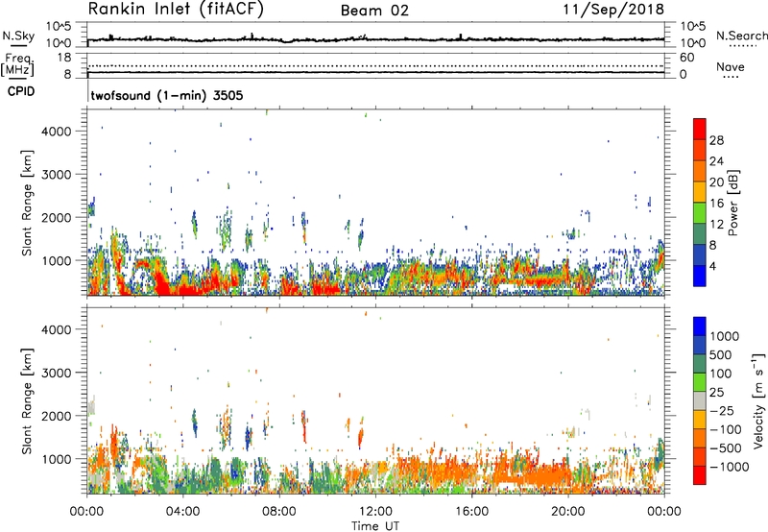Click the light green 12–16 dB Power colorbar segment
The height and width of the screenshot is (532, 768).
click(x=700, y=212)
